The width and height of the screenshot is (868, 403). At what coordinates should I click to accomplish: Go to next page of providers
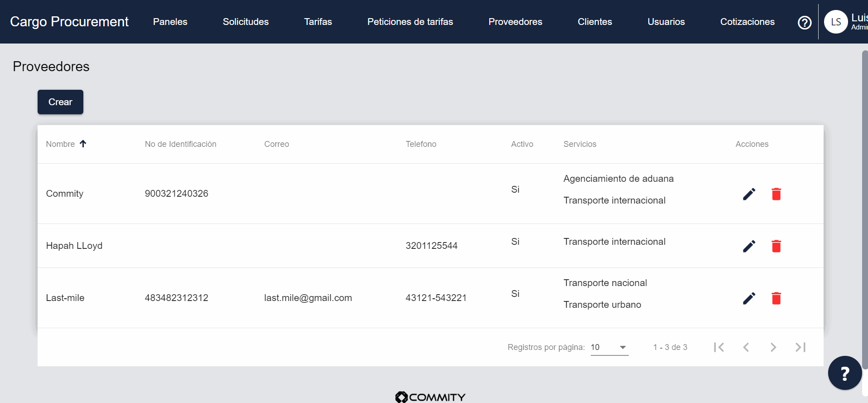click(x=773, y=347)
